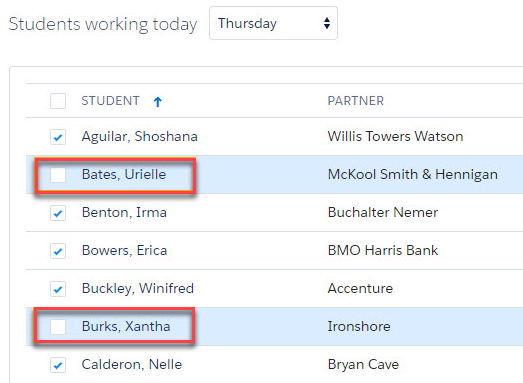Sort by the STUDENT column header
The height and width of the screenshot is (383, 523).
[110, 101]
